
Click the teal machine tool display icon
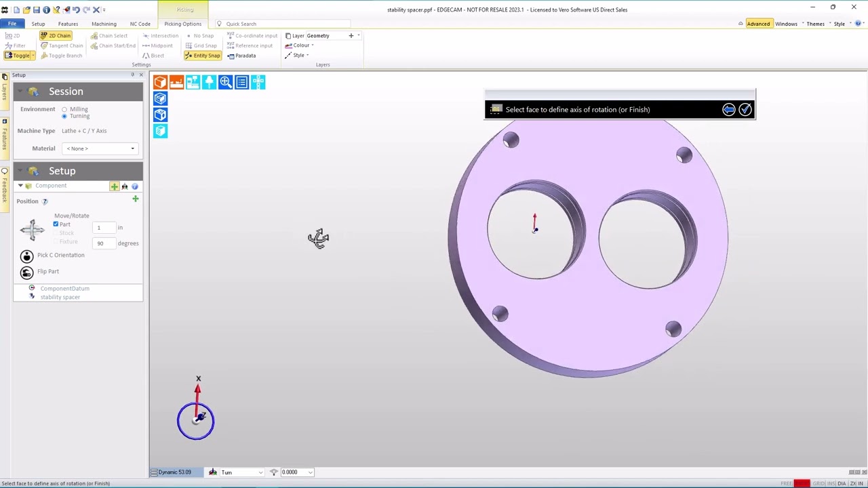click(x=193, y=82)
